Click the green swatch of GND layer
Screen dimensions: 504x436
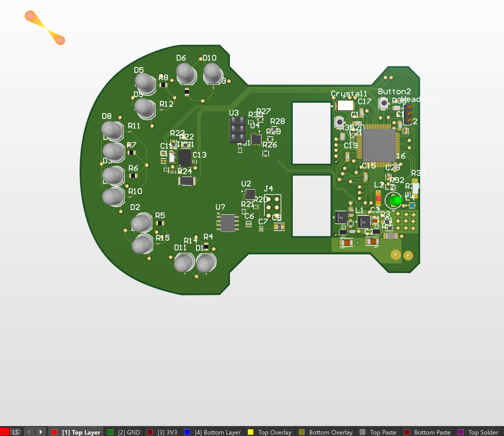pos(111,432)
